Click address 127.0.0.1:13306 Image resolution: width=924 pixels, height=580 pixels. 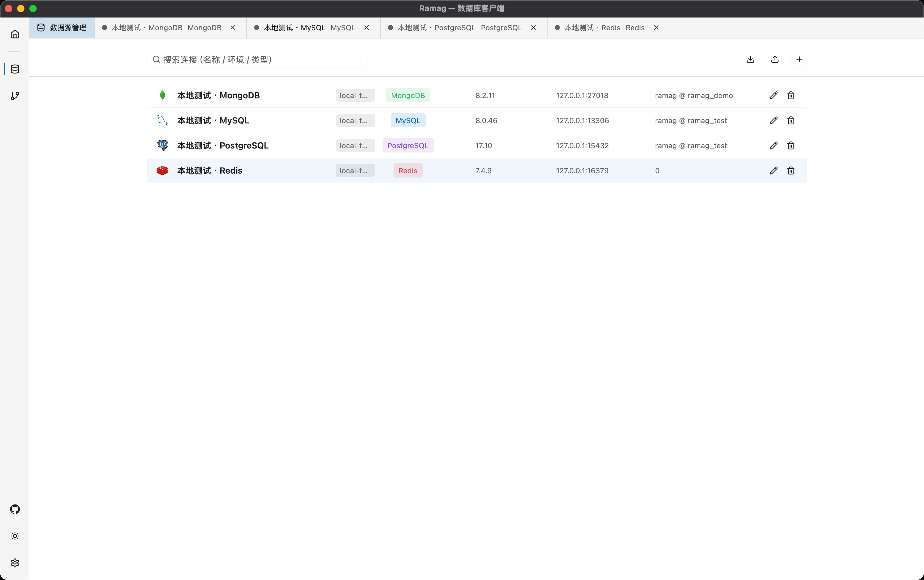(582, 120)
